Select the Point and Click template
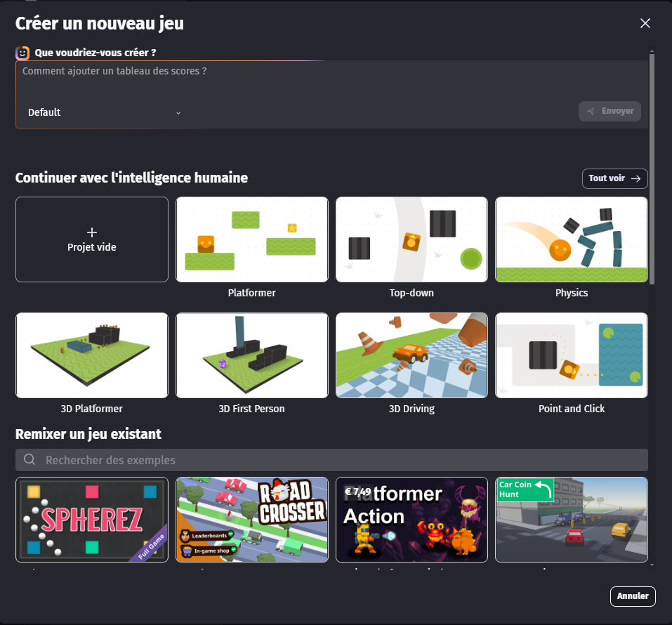The width and height of the screenshot is (672, 625). point(571,355)
